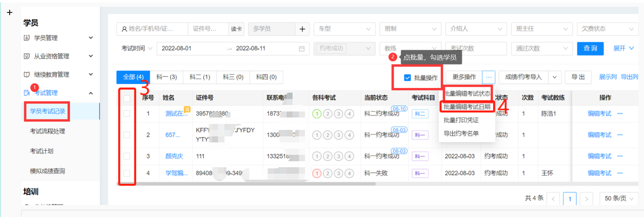644x217 pixels.
Task: Go to next page arrow in pagination
Action: (586, 199)
